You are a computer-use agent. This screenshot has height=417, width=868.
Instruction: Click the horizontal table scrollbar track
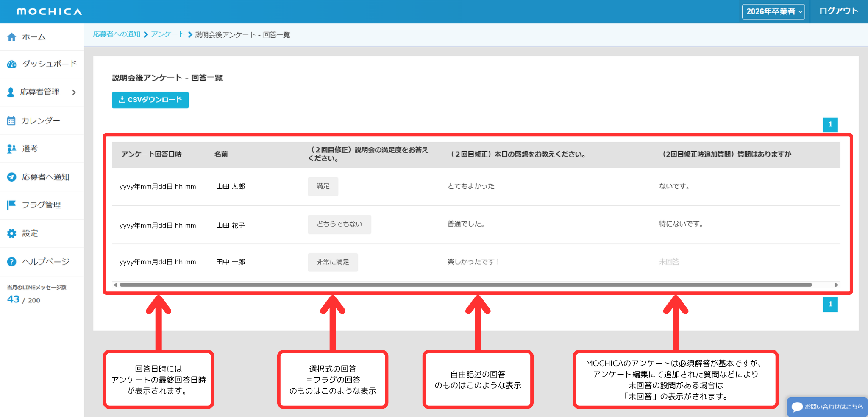465,285
